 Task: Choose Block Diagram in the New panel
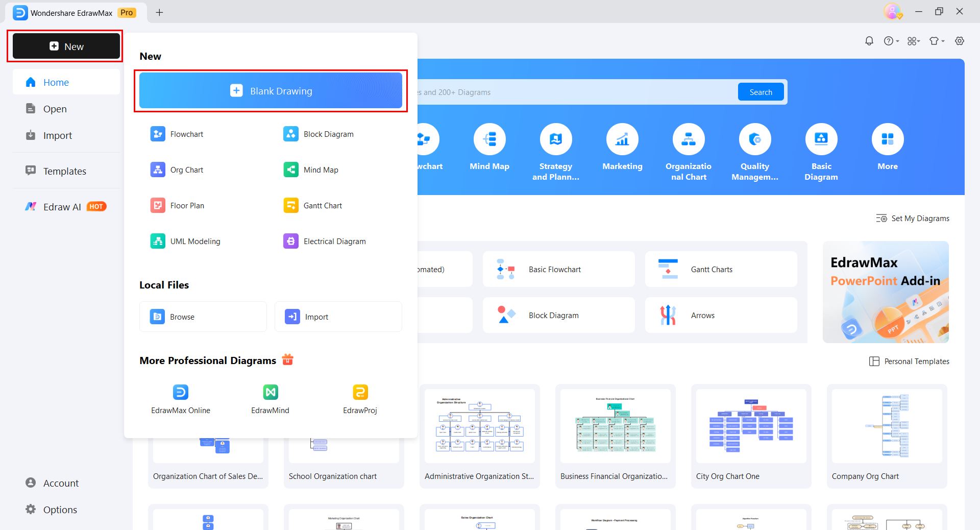[x=318, y=134]
